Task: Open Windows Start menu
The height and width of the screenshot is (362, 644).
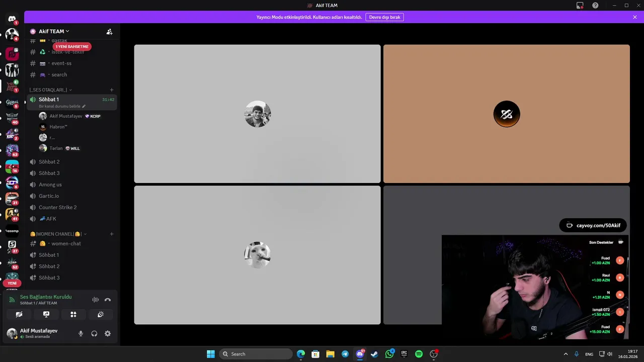Action: [211, 354]
